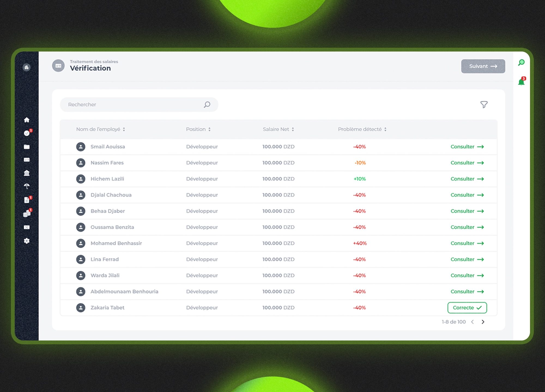Click the Vérification header card icon

pyautogui.click(x=58, y=66)
